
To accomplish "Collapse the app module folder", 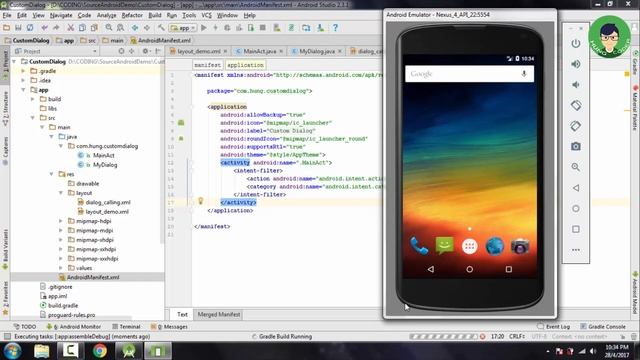I will click(24, 90).
